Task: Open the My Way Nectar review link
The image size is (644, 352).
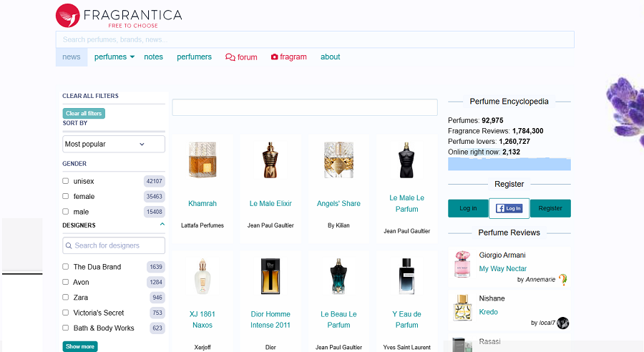Action: click(503, 268)
